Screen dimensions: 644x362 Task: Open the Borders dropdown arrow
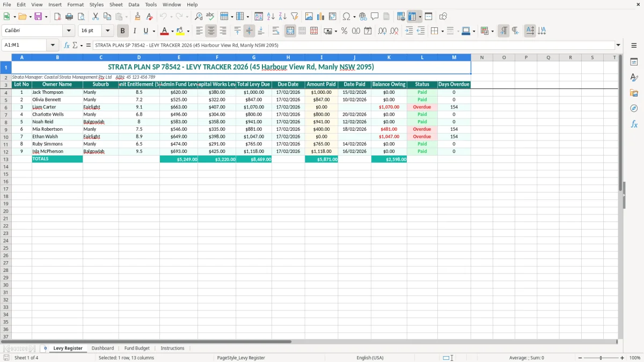[x=442, y=31]
